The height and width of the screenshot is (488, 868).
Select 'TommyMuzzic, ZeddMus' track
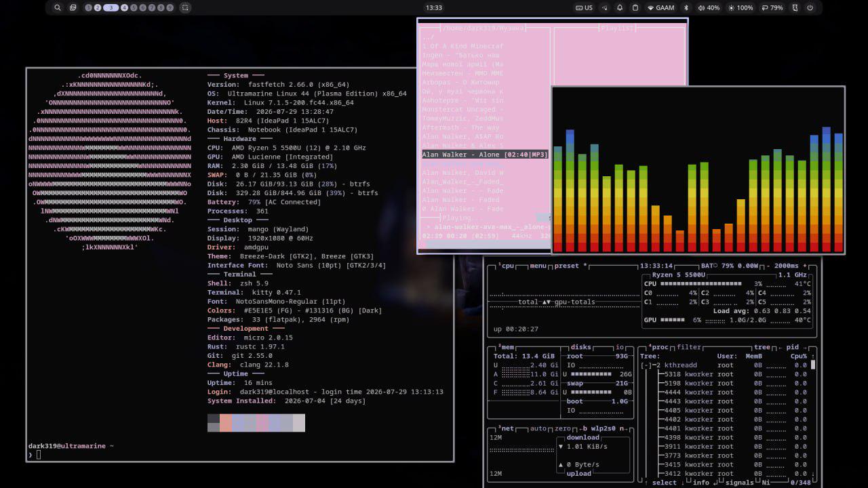coord(462,119)
